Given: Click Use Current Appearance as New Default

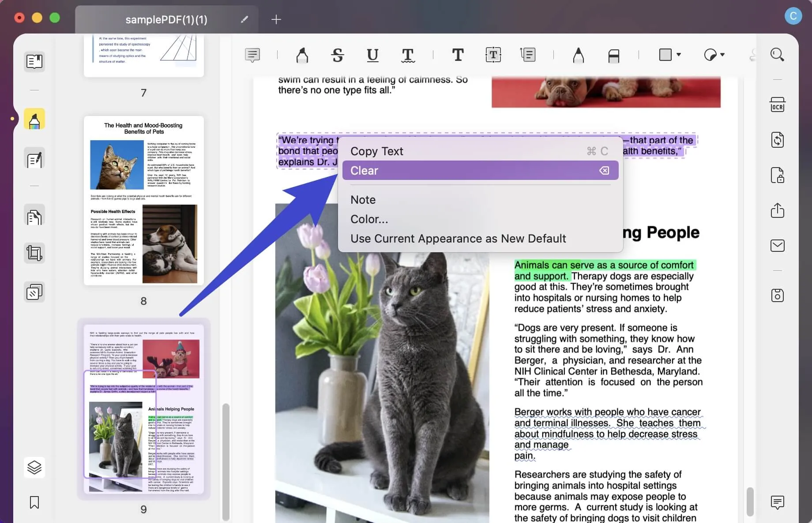Looking at the screenshot, I should tap(458, 238).
